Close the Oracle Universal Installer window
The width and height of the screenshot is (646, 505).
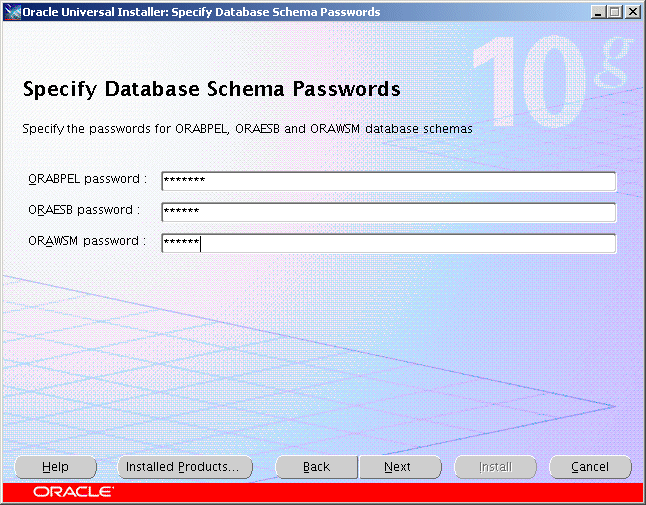coord(632,12)
